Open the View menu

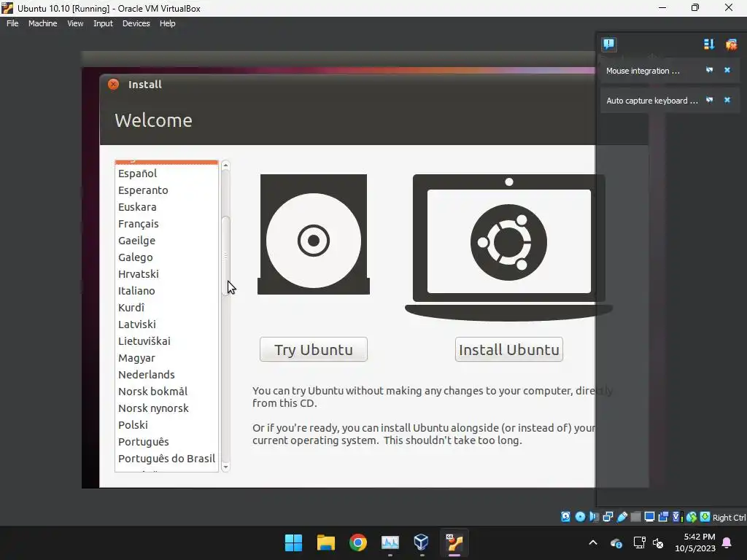coord(75,23)
